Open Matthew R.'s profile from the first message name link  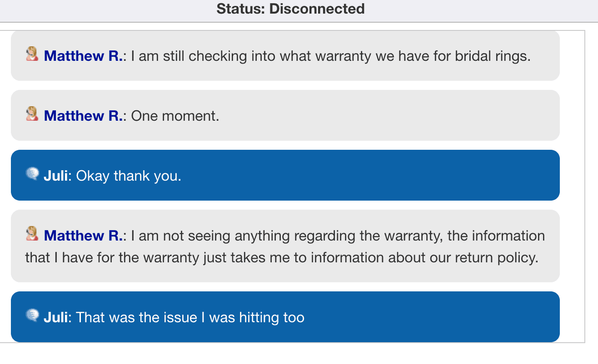82,56
